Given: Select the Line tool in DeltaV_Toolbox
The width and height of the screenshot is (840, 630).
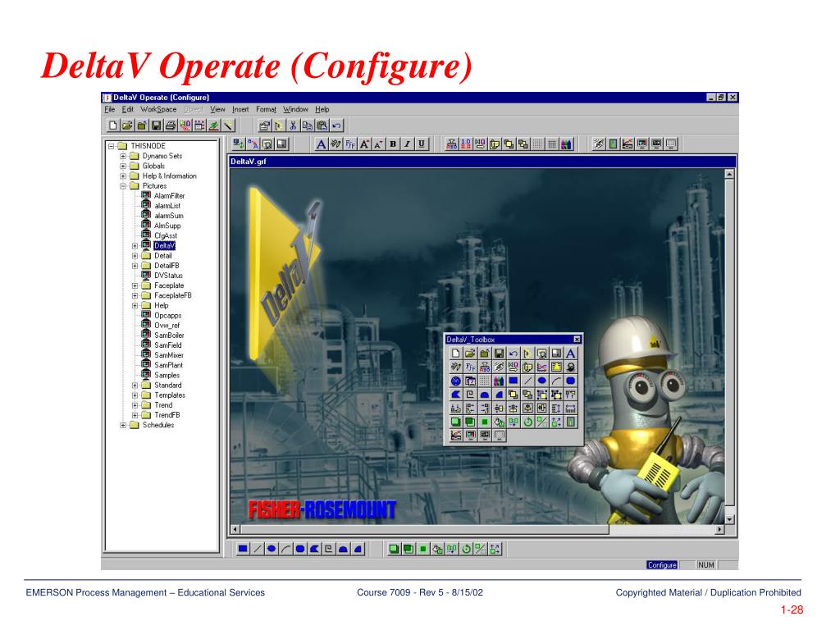Looking at the screenshot, I should tap(527, 381).
